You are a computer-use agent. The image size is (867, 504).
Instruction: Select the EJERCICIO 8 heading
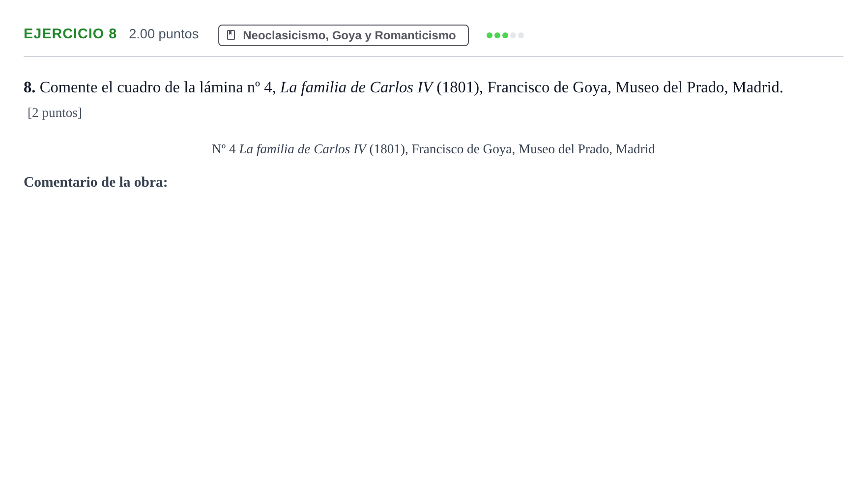70,34
